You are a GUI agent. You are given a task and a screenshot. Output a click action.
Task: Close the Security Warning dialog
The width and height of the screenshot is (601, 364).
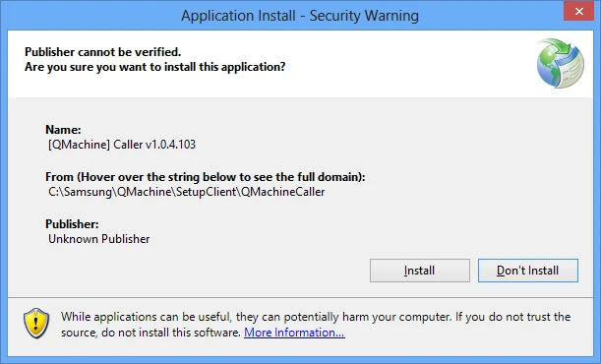point(578,12)
